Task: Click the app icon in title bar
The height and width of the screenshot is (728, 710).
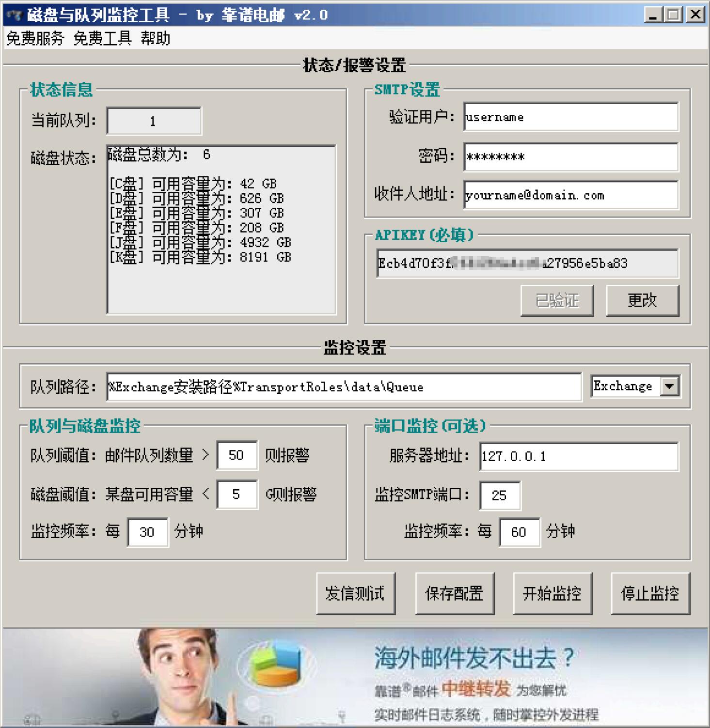Action: pos(14,15)
